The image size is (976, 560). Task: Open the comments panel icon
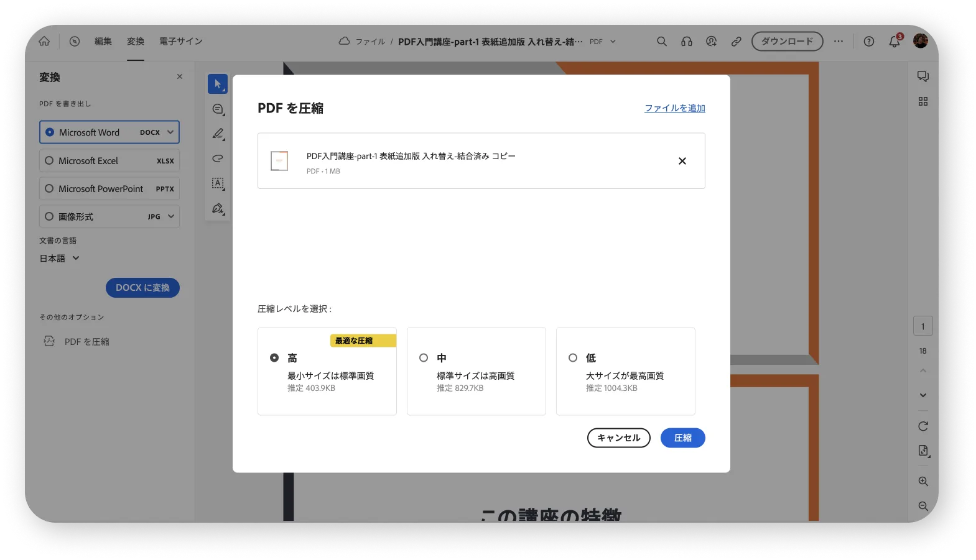[x=923, y=76]
